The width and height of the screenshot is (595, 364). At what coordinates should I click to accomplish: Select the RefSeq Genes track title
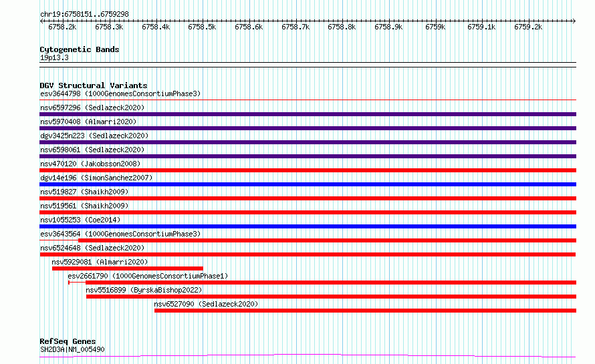tap(68, 341)
